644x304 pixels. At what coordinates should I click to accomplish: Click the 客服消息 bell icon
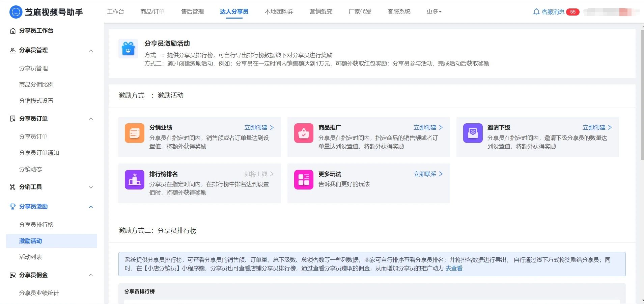point(536,12)
